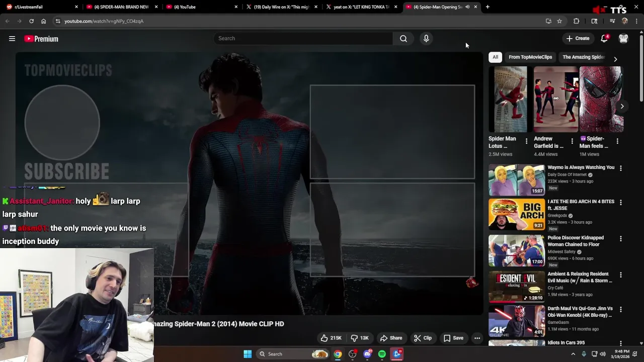Open the YouTube guide hamburger menu
The image size is (644, 362).
point(12,39)
